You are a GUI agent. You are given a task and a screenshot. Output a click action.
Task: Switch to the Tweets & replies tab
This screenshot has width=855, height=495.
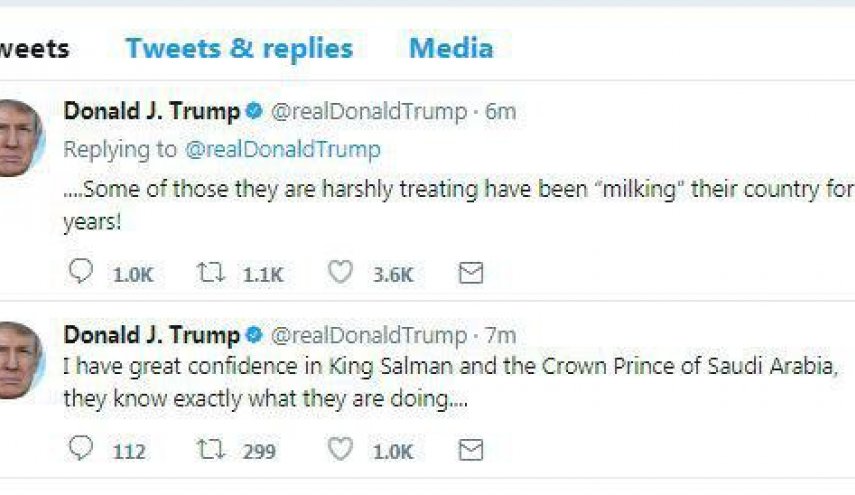click(x=239, y=49)
